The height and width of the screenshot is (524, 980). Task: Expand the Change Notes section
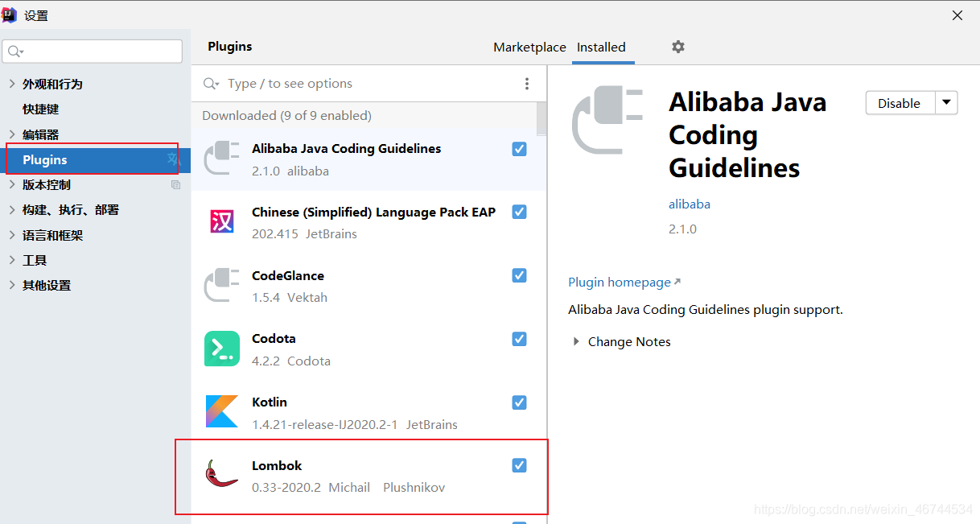click(576, 342)
